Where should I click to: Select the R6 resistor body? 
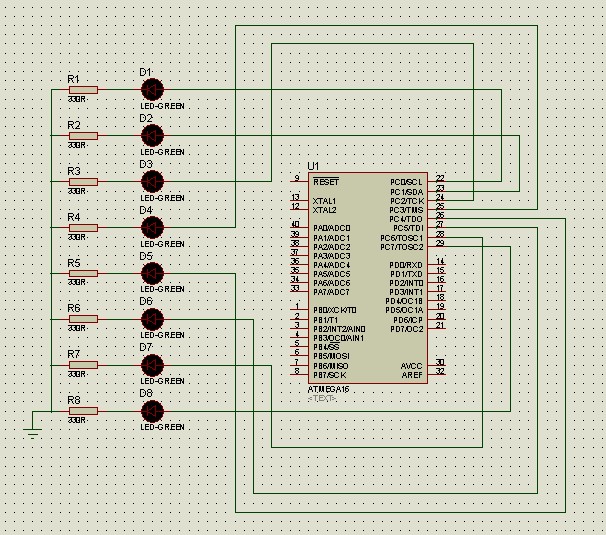[x=83, y=319]
